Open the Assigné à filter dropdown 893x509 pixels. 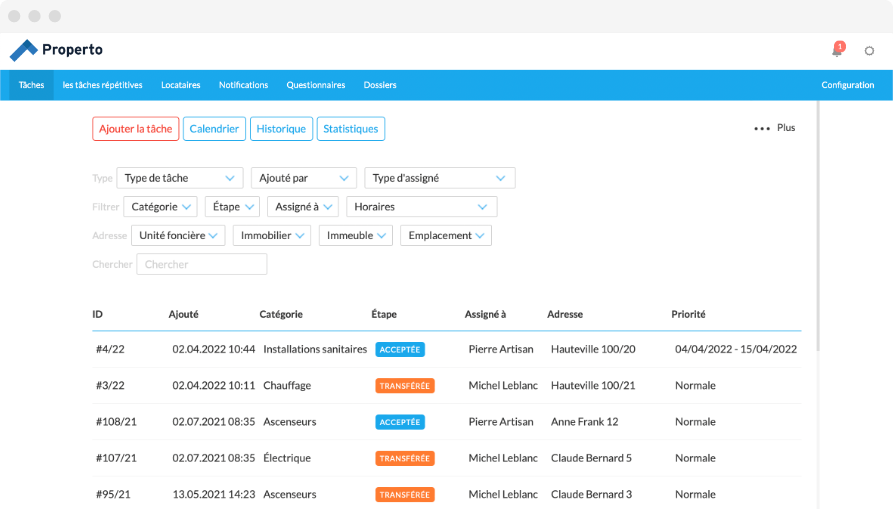303,207
